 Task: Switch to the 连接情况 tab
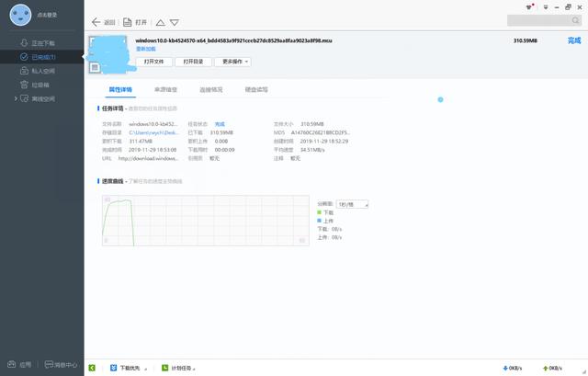coord(211,89)
